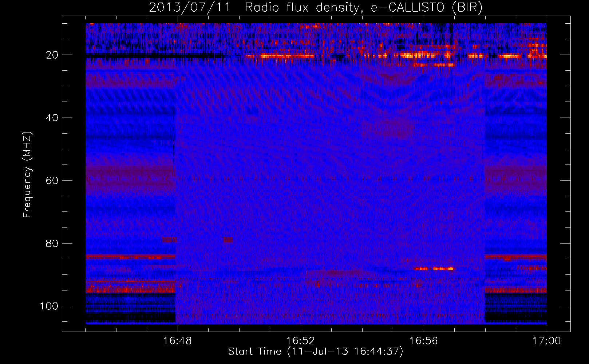589x364 pixels.
Task: Click the 16:56 time tick label
Action: pyautogui.click(x=424, y=341)
